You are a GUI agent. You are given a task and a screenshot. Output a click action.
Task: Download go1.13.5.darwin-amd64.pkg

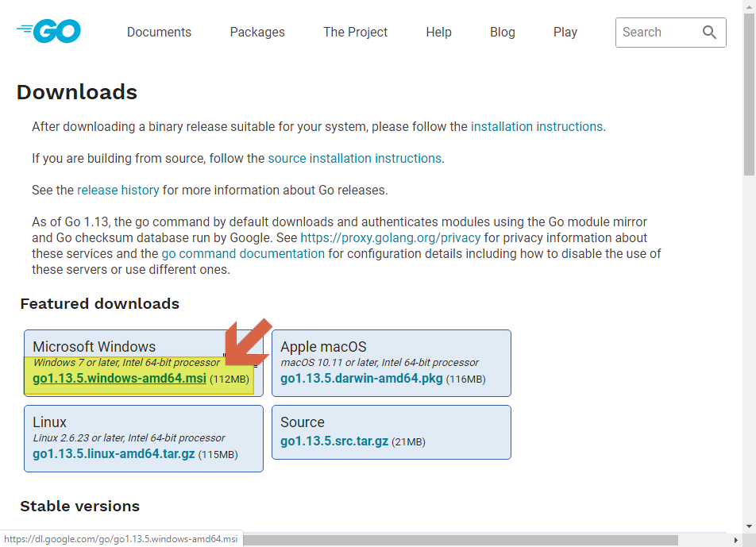click(x=361, y=379)
